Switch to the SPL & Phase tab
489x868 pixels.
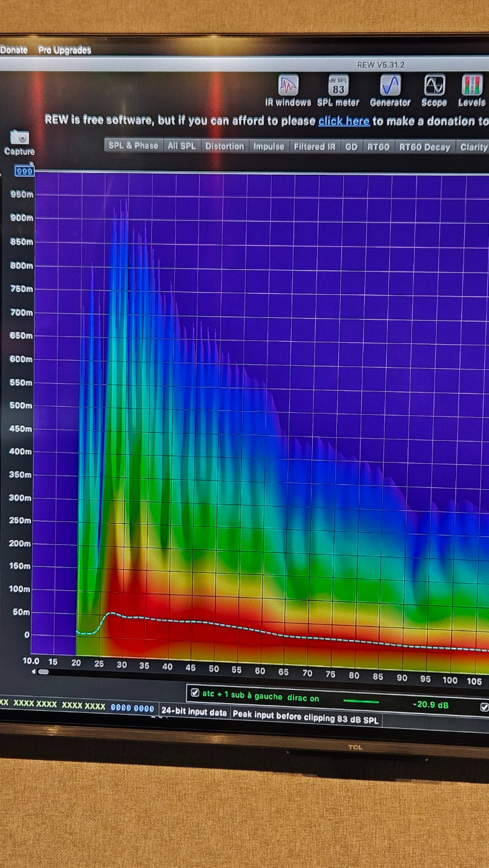(x=133, y=146)
